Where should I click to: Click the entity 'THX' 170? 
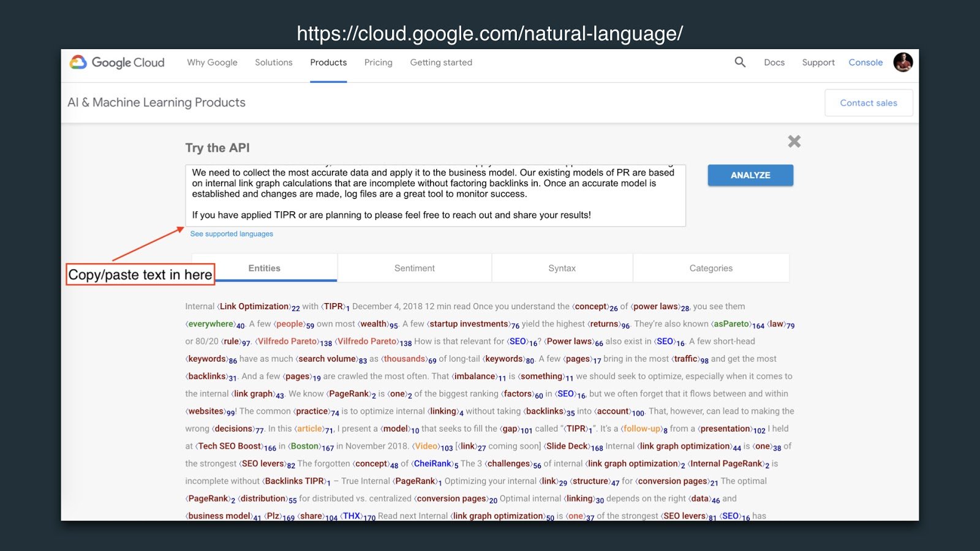point(358,516)
